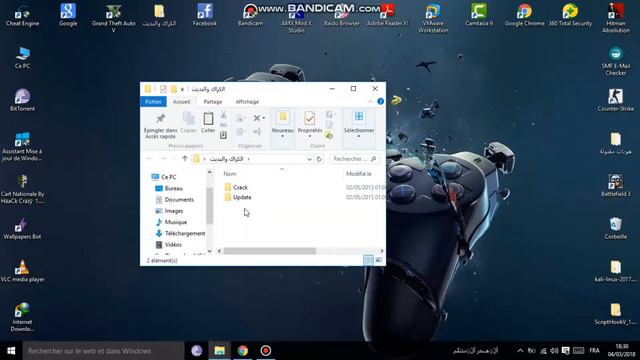Open the Explorer help icon
The width and height of the screenshot is (640, 360).
click(x=380, y=101)
